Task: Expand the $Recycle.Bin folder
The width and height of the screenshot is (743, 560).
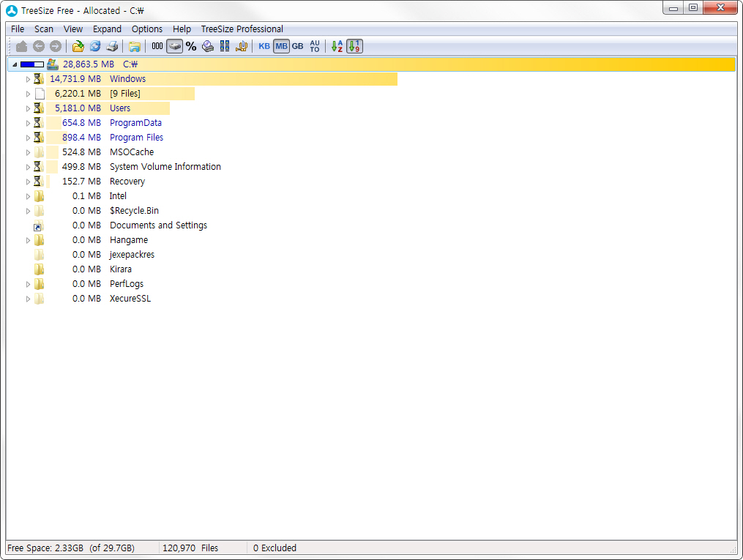Action: (x=28, y=212)
